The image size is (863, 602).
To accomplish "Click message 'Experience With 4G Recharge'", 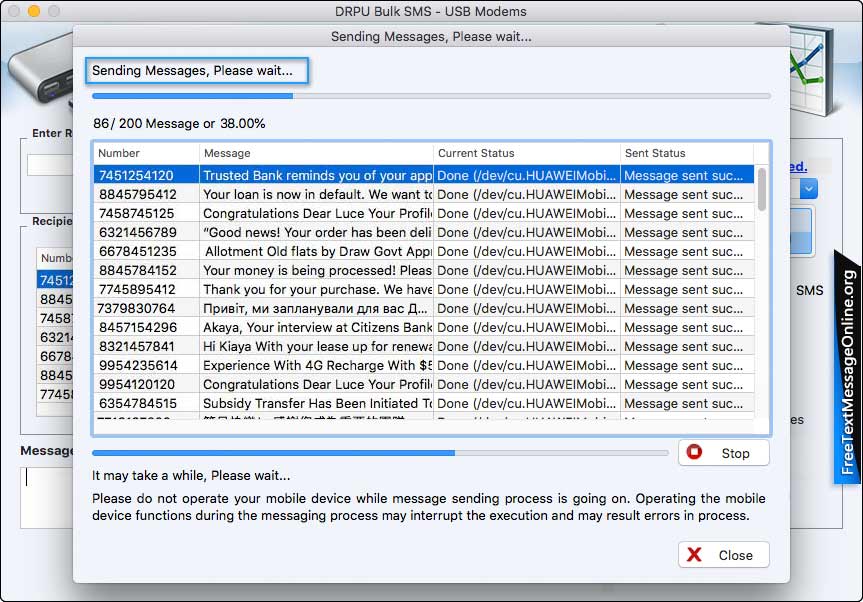I will [317, 365].
